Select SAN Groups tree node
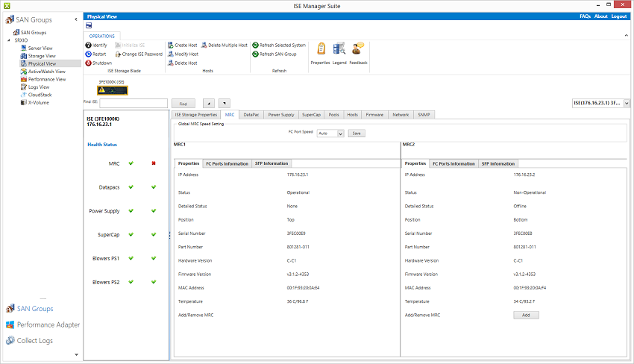 point(30,32)
